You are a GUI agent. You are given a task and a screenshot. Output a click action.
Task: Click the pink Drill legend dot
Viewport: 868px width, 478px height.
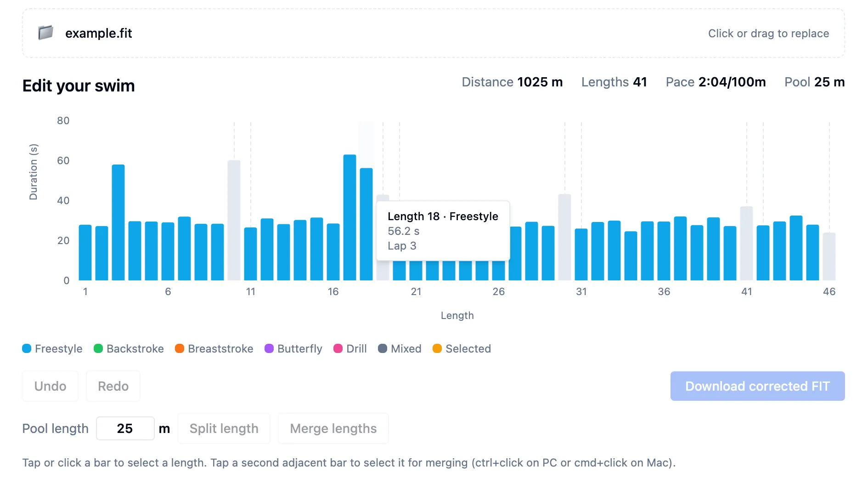coord(338,348)
